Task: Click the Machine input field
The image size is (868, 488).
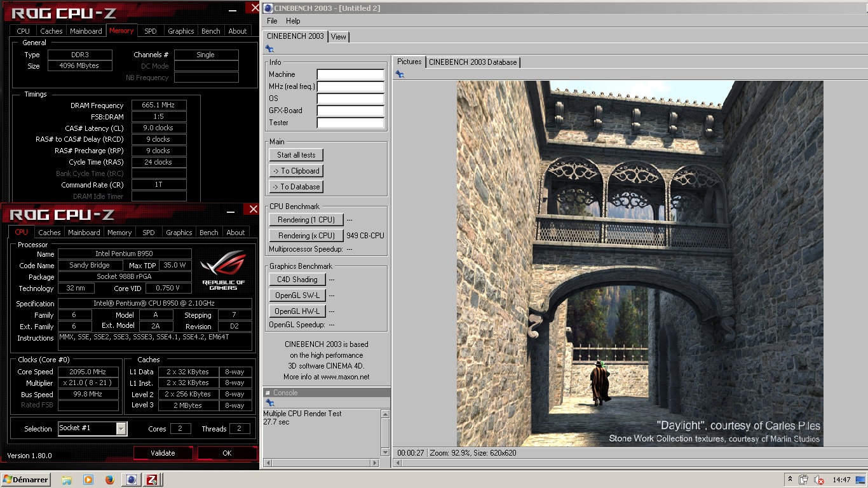Action: click(351, 74)
